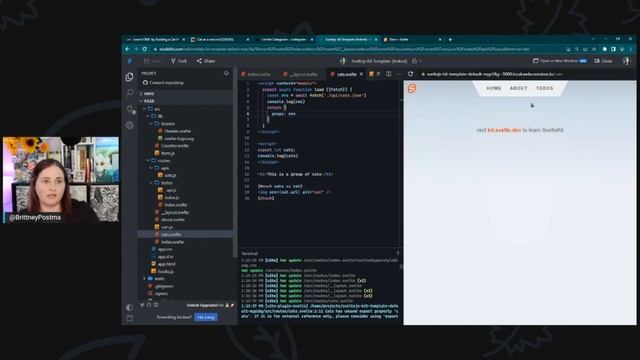
Task: Click Connect repository
Action: click(163, 83)
